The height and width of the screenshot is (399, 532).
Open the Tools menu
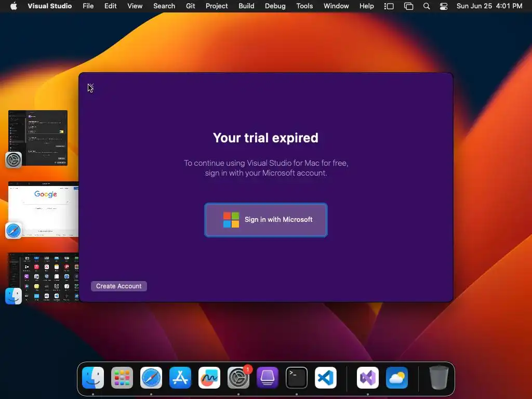[304, 6]
